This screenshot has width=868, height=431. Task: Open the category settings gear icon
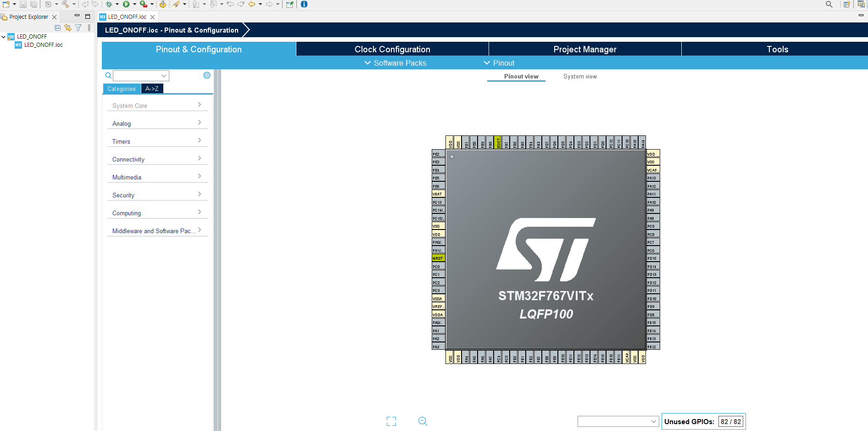point(207,75)
